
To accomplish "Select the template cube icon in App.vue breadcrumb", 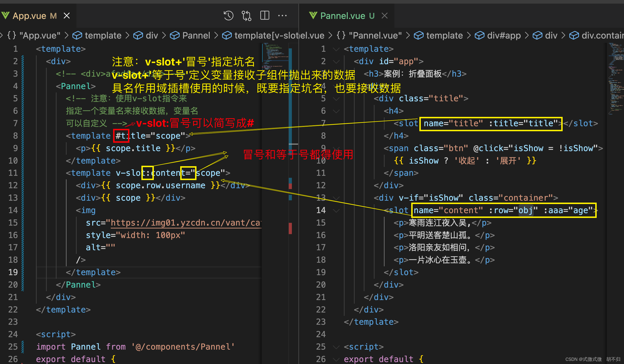I will tap(77, 35).
